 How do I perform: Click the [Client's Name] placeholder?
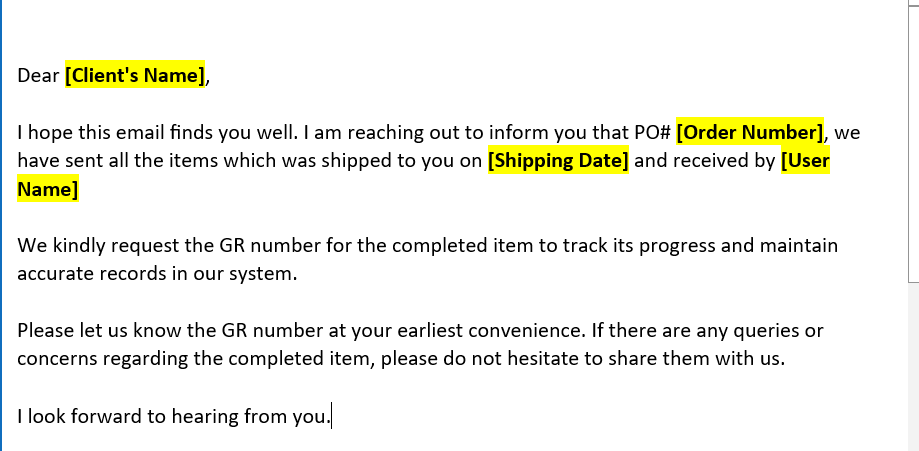click(x=136, y=75)
